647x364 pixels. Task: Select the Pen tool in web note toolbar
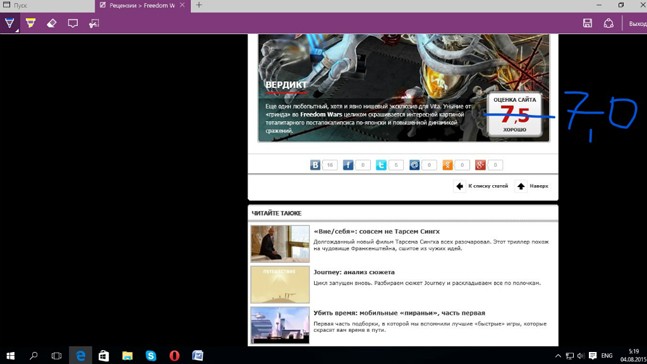click(x=9, y=23)
